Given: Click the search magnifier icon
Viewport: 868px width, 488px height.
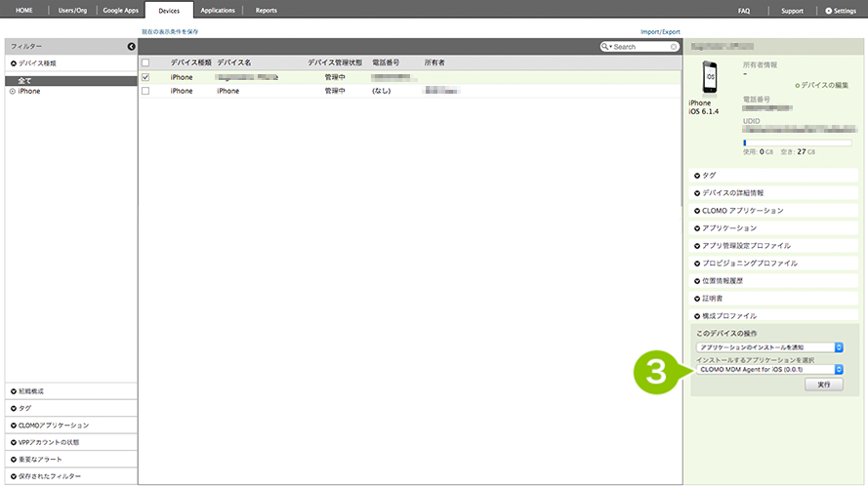Looking at the screenshot, I should 606,46.
